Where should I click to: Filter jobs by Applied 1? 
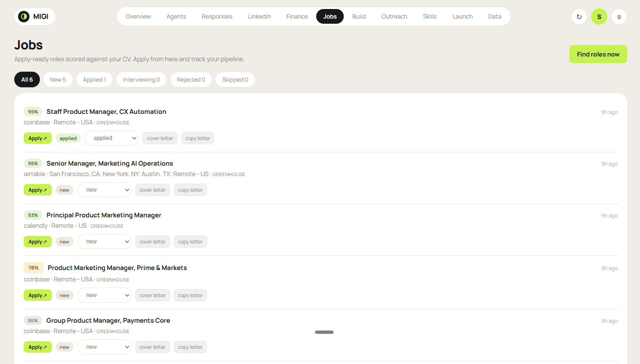click(x=94, y=80)
